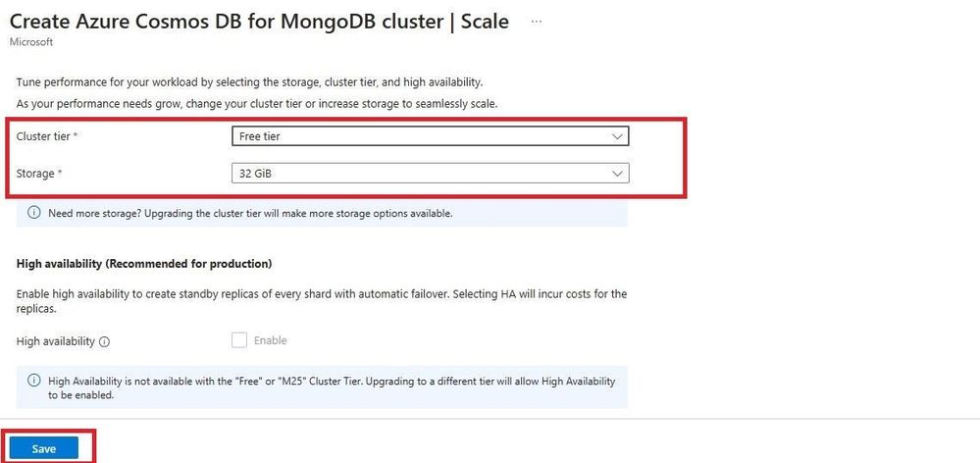This screenshot has width=980, height=463.
Task: Save the scale settings
Action: tap(44, 448)
